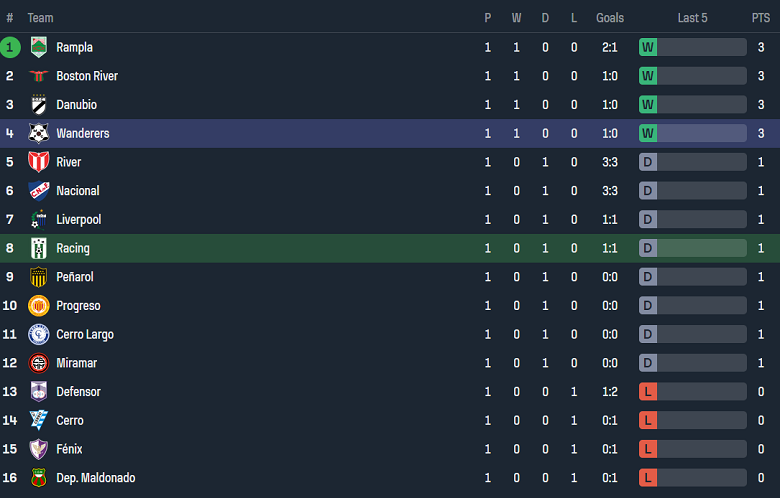Sort table by PTS column header
This screenshot has width=780, height=498.
761,18
